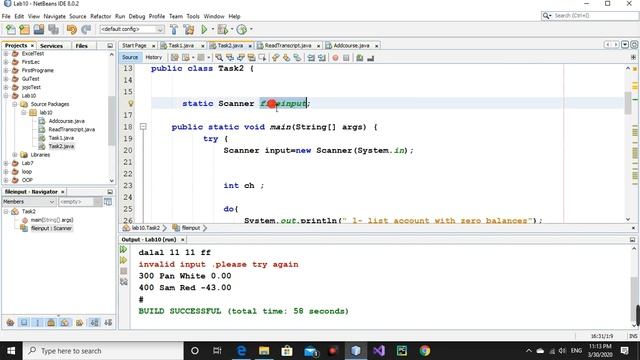Open the Refactor menu
640x360 pixels.
click(100, 16)
